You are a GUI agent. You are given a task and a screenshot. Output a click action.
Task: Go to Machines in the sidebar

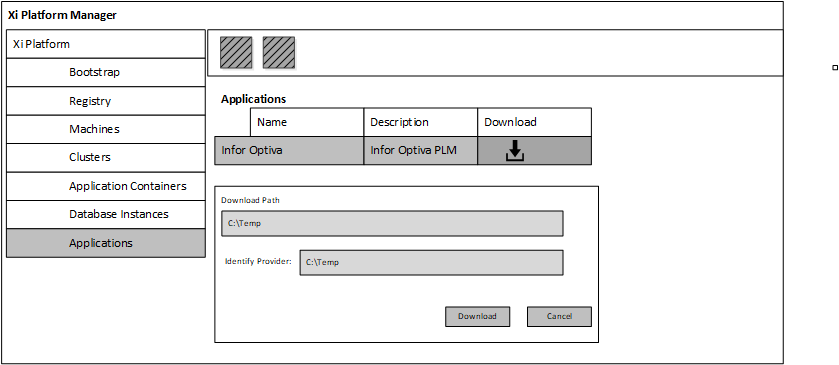pyautogui.click(x=105, y=129)
